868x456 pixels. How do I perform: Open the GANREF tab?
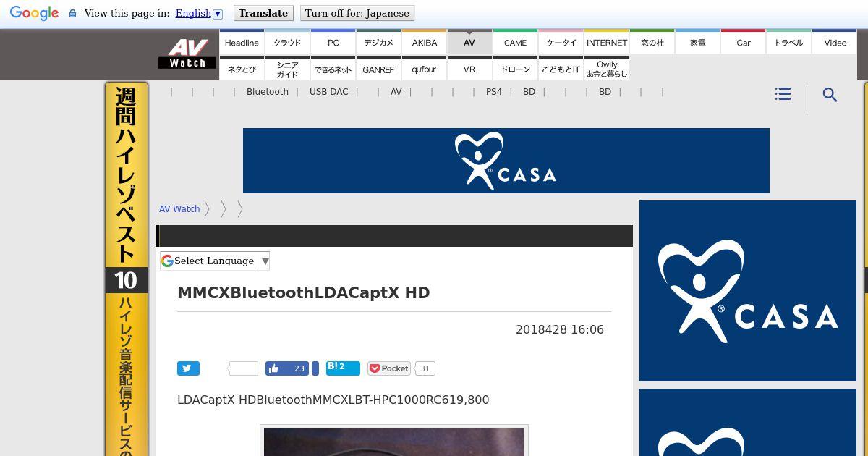378,69
